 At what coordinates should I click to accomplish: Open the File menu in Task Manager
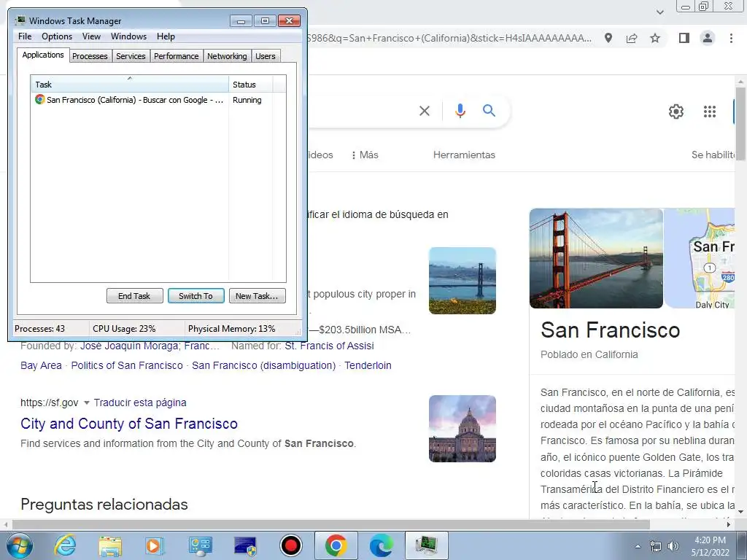tap(25, 36)
